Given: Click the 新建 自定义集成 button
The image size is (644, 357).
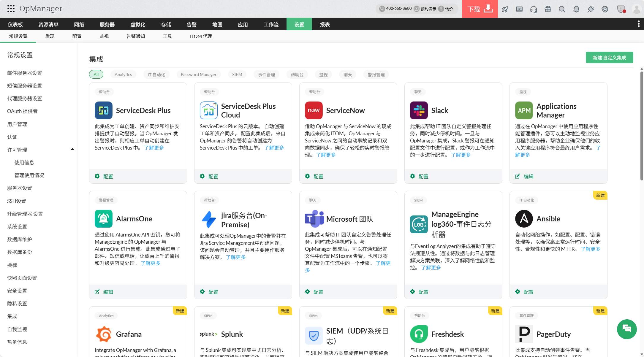Looking at the screenshot, I should [609, 57].
